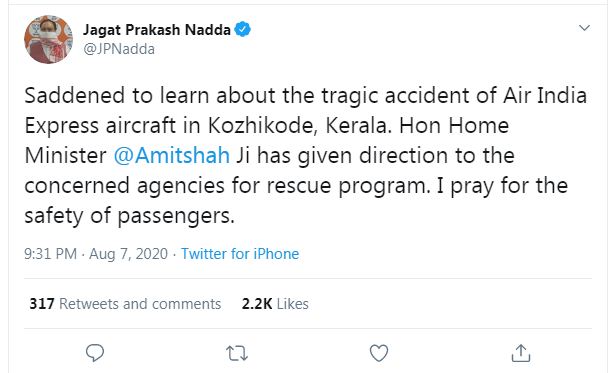Click the name Jagat Prakash Nadda
The height and width of the screenshot is (373, 613).
(x=157, y=30)
